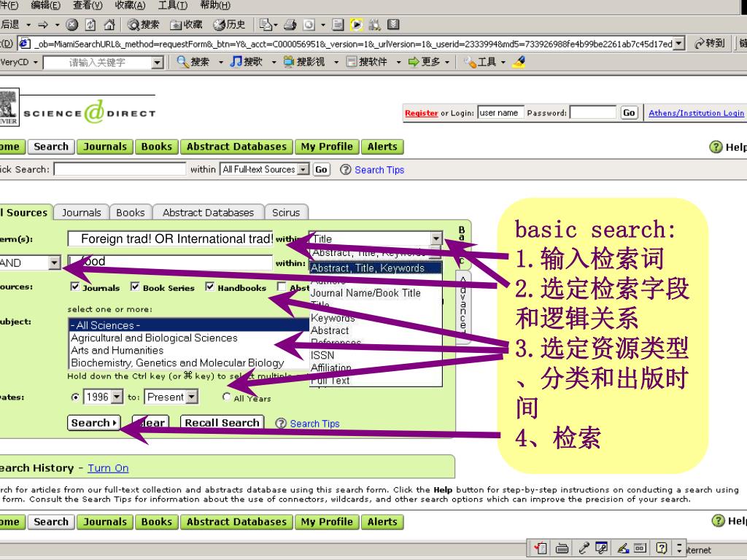Image resolution: width=747 pixels, height=560 pixels.
Task: Click the Help question mark icon top right
Action: pyautogui.click(x=716, y=147)
